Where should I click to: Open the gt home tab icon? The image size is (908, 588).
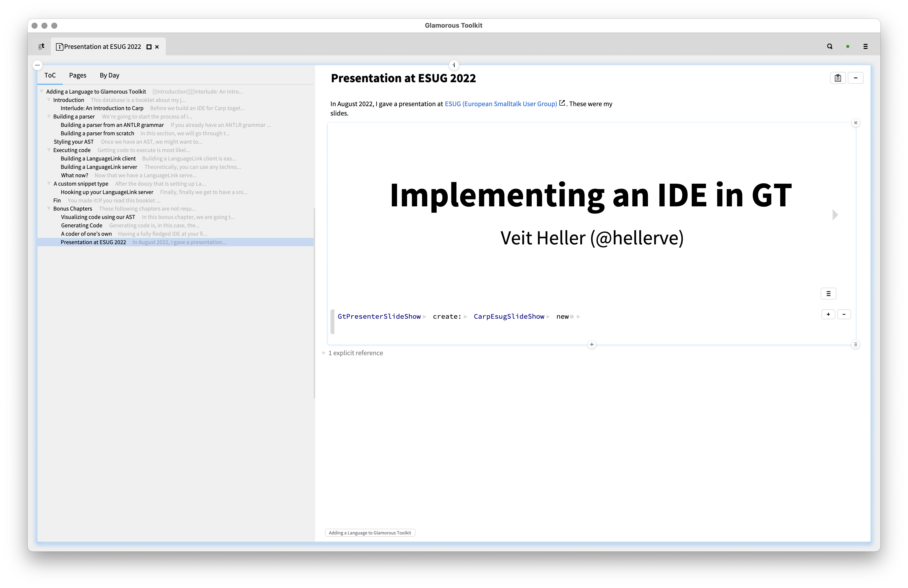[41, 46]
